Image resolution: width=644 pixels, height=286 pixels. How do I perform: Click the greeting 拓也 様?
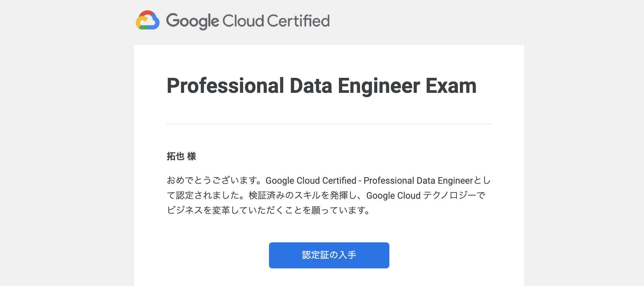181,156
